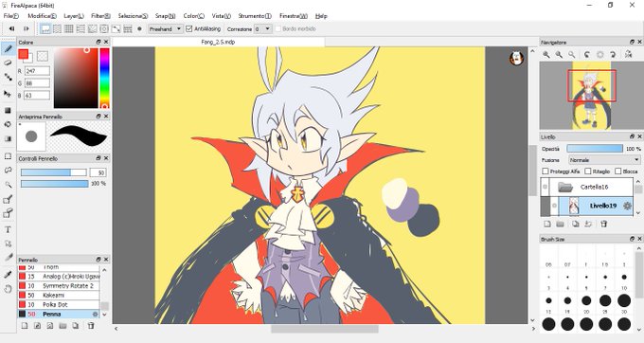Screen dimensions: 644x343
Task: Delete the selected brush with trash icon
Action: [x=91, y=325]
